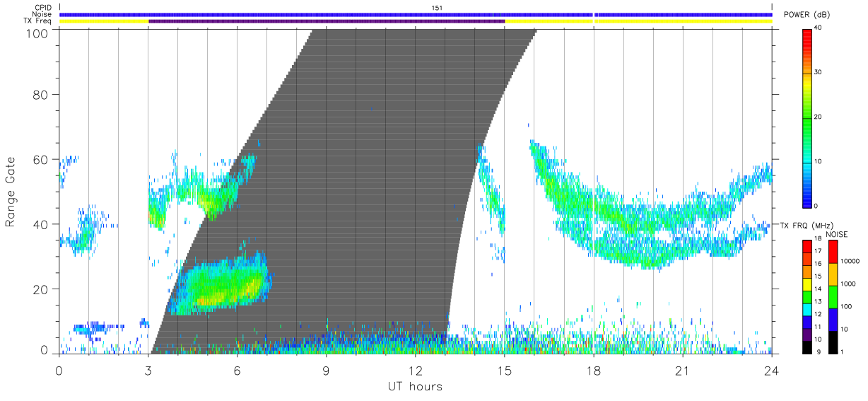Click the Noise row label at top left

point(43,14)
